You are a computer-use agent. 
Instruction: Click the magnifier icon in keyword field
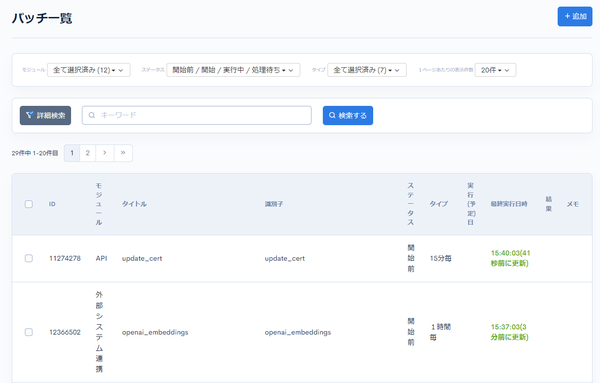coord(92,115)
